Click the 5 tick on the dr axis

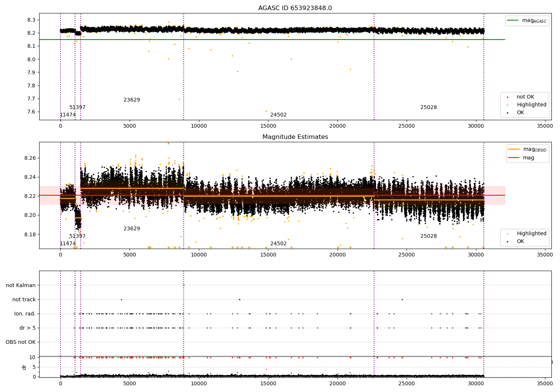coord(34,367)
